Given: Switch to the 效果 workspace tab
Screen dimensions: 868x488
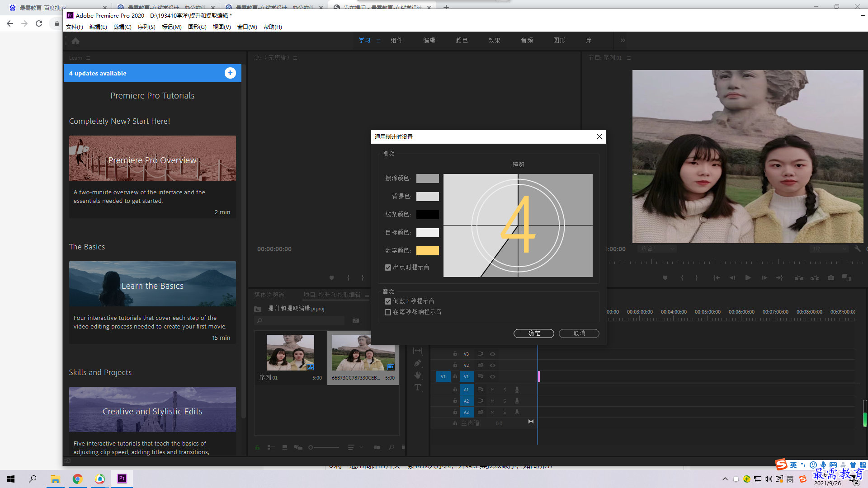Looking at the screenshot, I should [x=494, y=40].
